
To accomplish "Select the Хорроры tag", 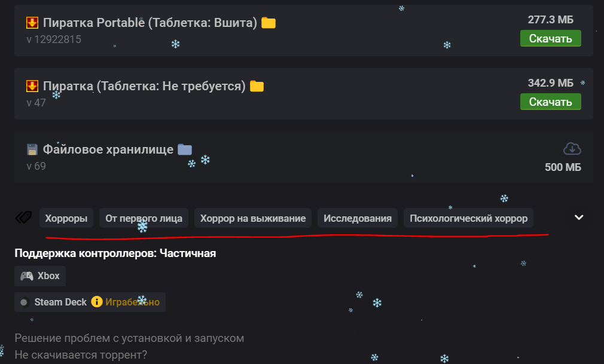I will 66,218.
